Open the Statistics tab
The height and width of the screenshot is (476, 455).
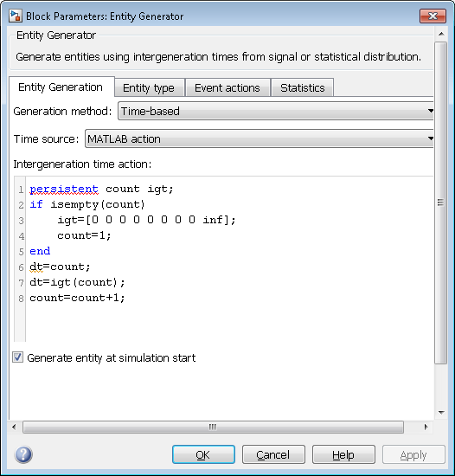[303, 87]
